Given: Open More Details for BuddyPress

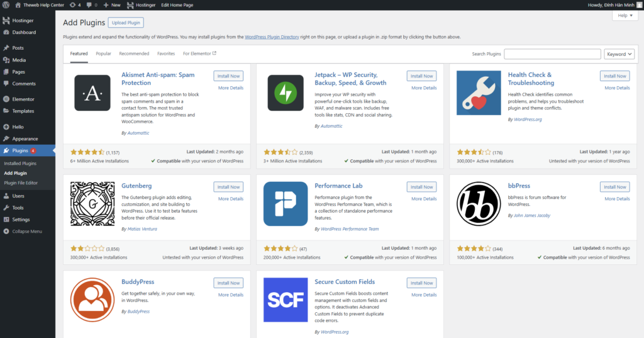Looking at the screenshot, I should pos(231,295).
